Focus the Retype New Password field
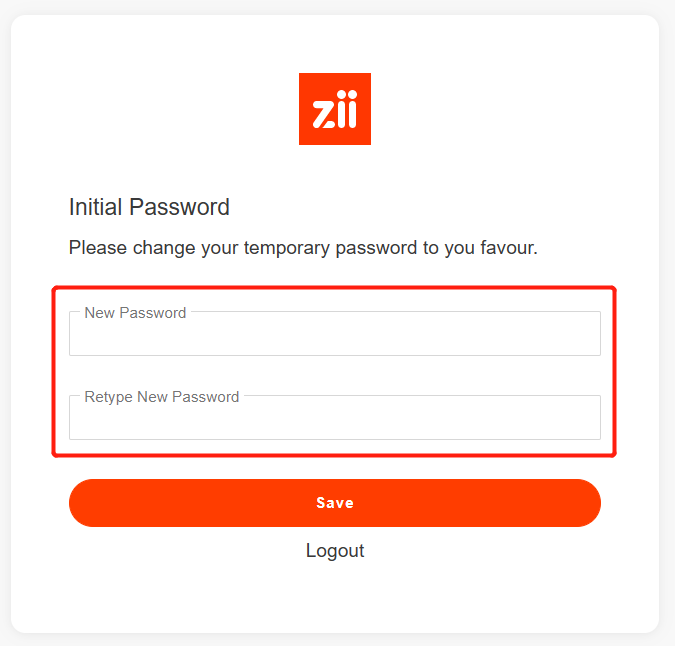Image resolution: width=675 pixels, height=646 pixels. [x=335, y=419]
